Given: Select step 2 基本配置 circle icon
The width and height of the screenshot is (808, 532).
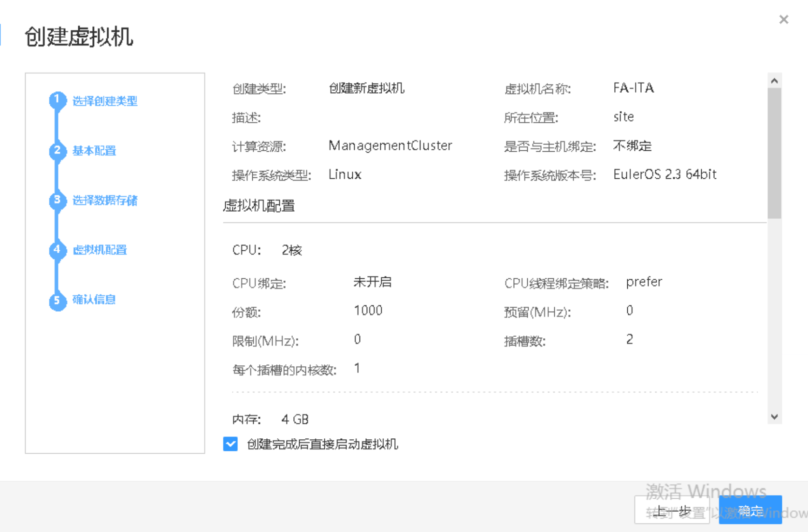Looking at the screenshot, I should point(57,151).
